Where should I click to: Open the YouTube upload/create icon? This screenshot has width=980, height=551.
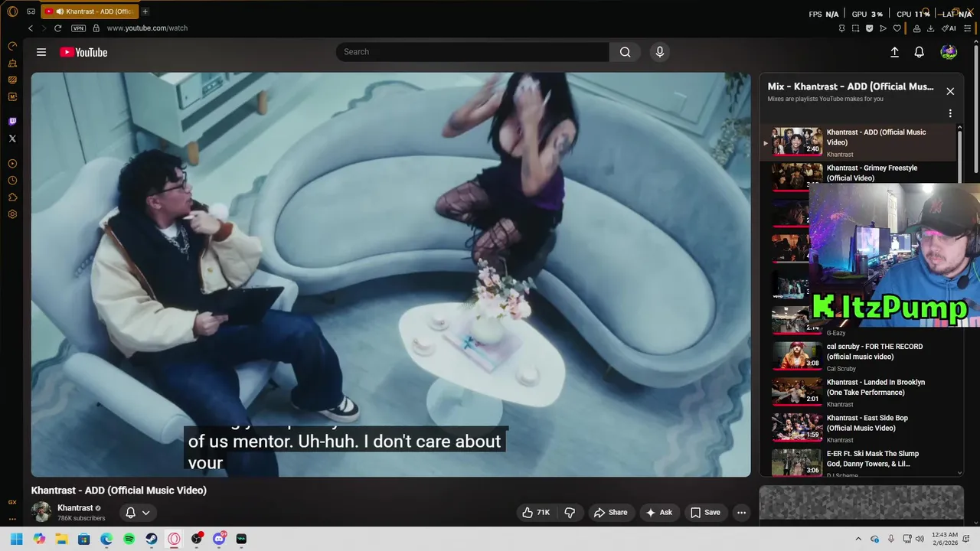click(894, 52)
